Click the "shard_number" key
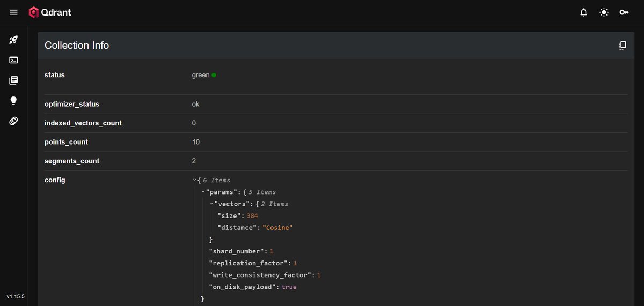The height and width of the screenshot is (306, 644). point(238,251)
